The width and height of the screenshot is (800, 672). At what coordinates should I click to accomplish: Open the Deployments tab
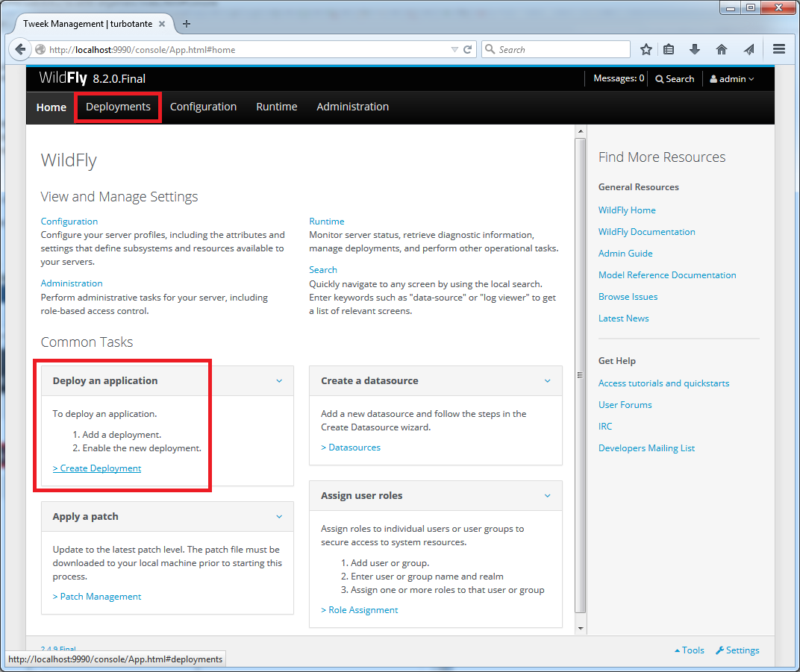[118, 107]
